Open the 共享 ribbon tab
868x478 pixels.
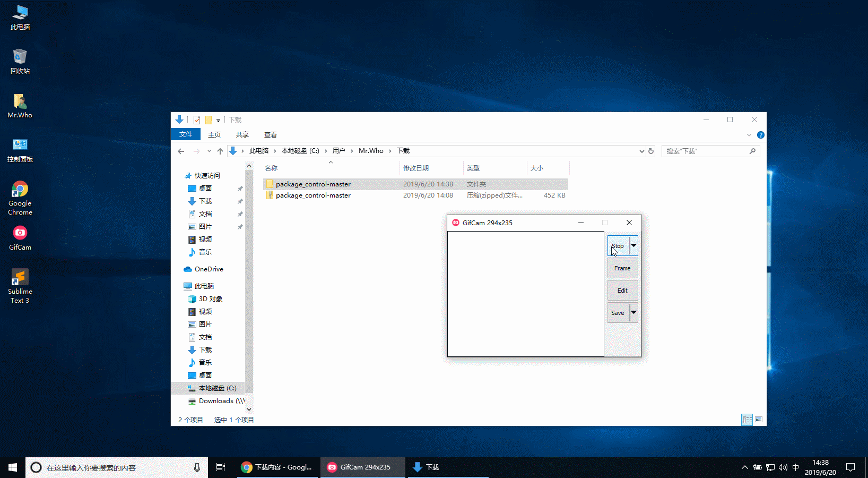pyautogui.click(x=242, y=135)
